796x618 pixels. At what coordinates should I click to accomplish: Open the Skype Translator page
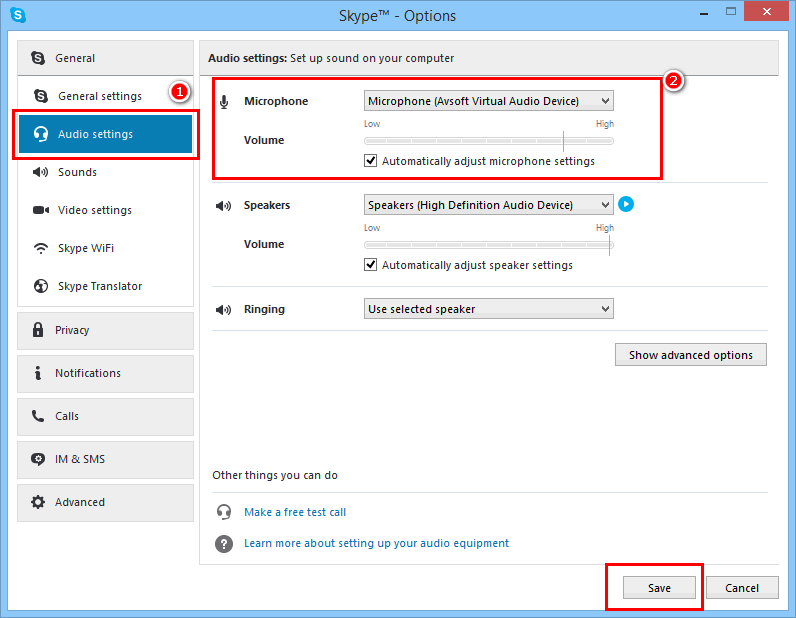(x=106, y=286)
